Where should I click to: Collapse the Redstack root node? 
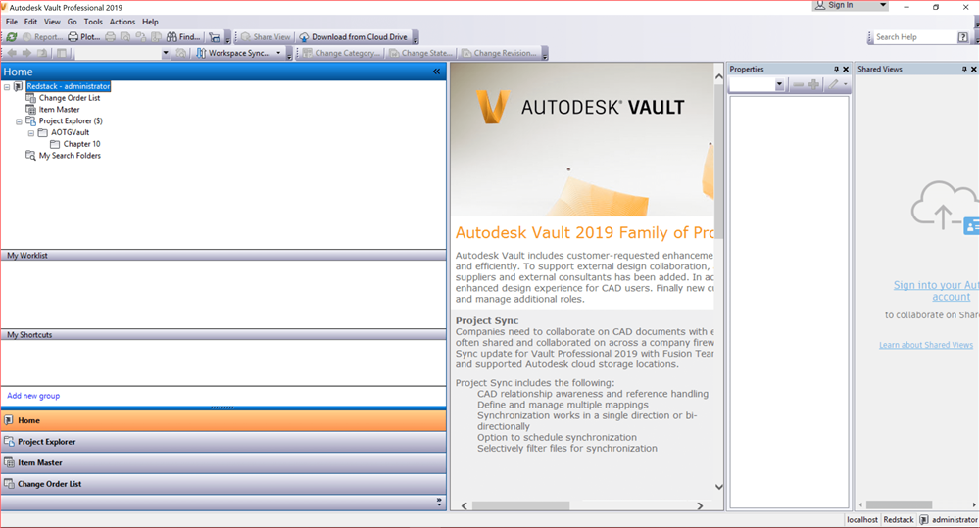coord(7,87)
